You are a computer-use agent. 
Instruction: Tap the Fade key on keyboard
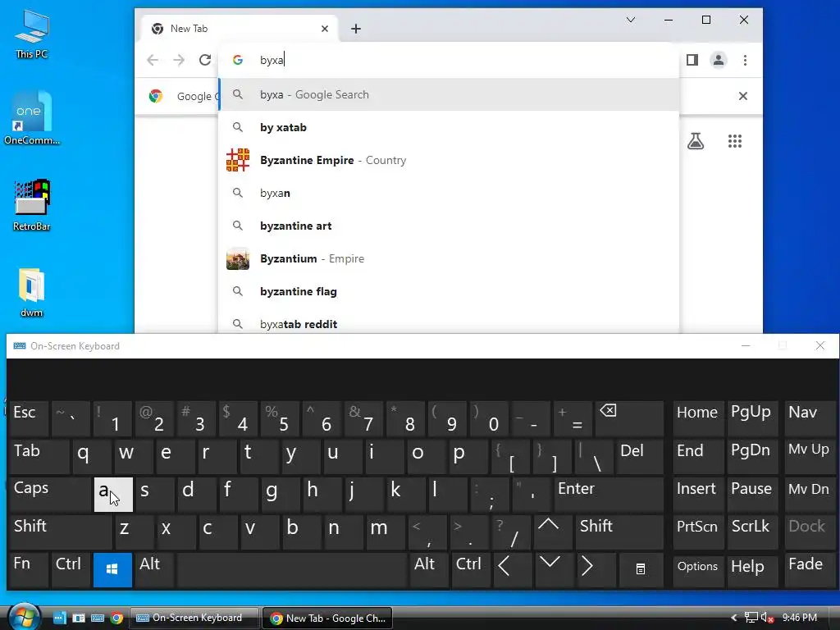(809, 570)
